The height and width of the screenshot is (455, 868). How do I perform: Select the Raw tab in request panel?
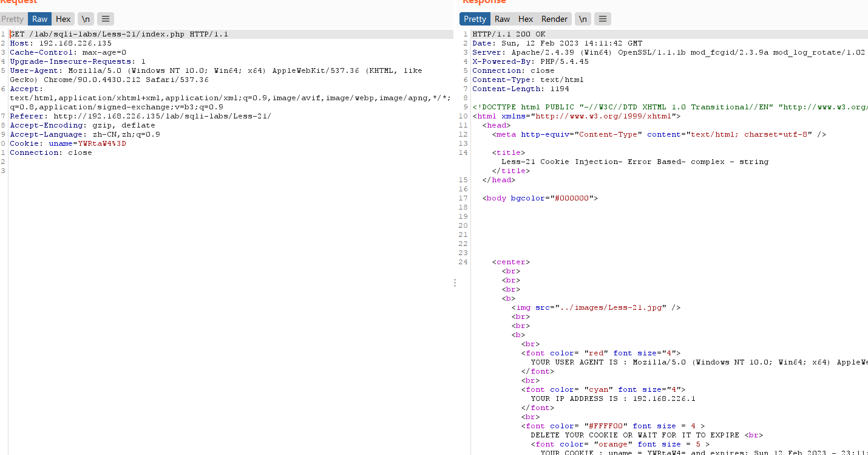coord(40,19)
